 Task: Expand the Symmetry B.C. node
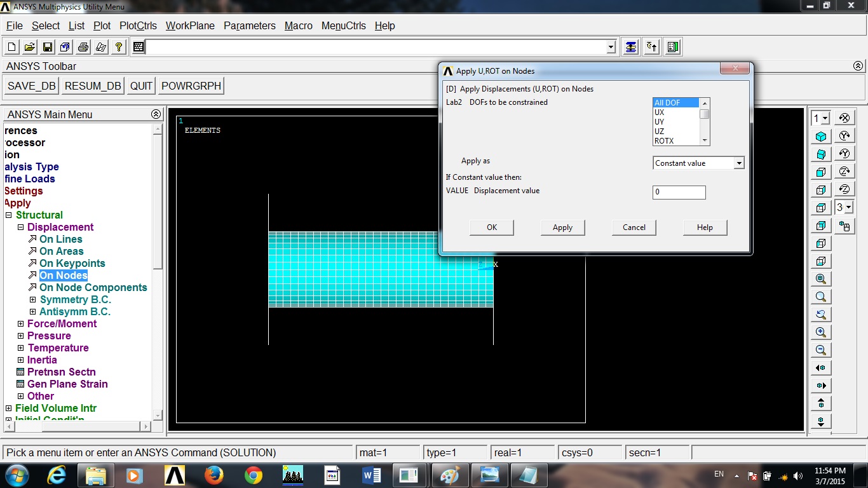(33, 300)
